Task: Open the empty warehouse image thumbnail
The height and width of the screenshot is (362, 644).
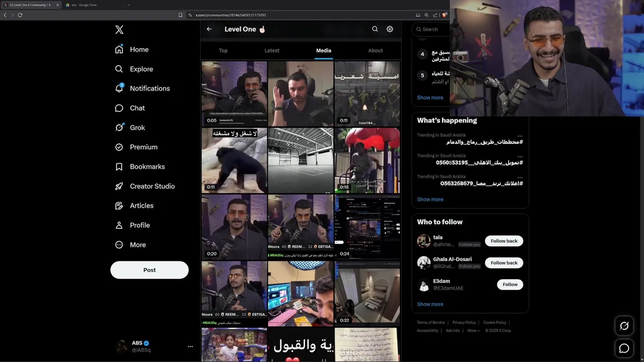Action: 301,160
